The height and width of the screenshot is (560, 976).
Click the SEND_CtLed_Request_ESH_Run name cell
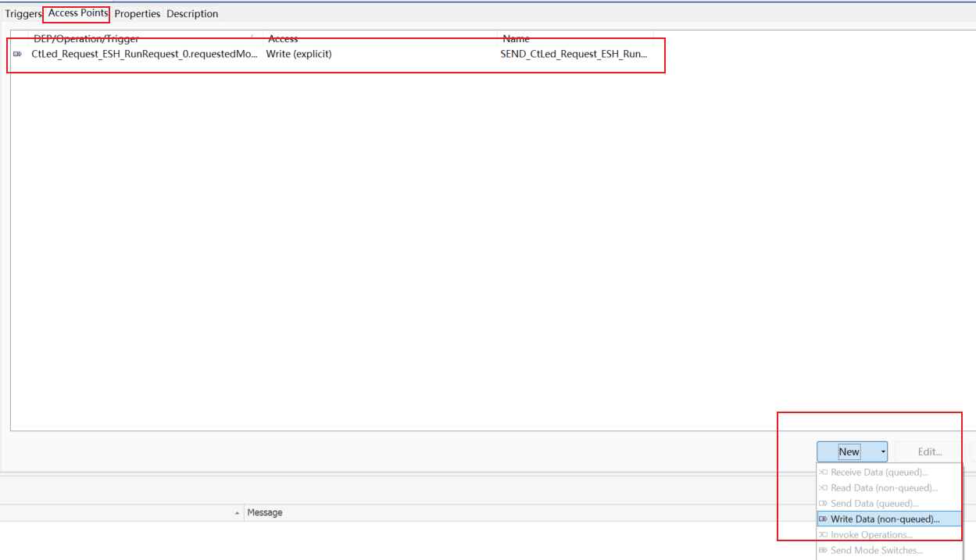(x=574, y=54)
